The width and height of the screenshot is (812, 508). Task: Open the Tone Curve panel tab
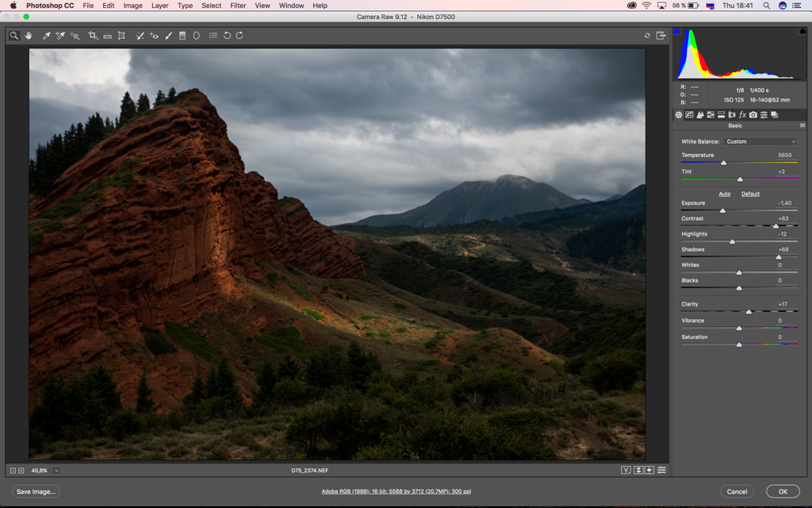689,115
